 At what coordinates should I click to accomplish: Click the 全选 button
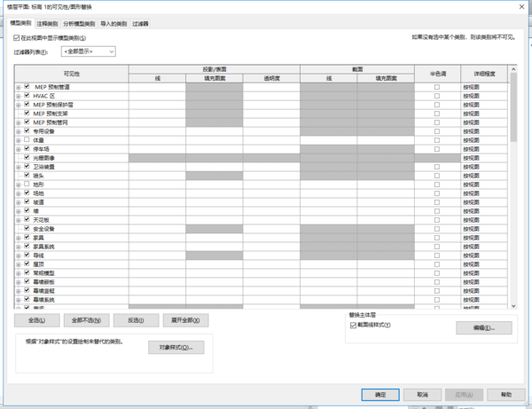pyautogui.click(x=36, y=320)
